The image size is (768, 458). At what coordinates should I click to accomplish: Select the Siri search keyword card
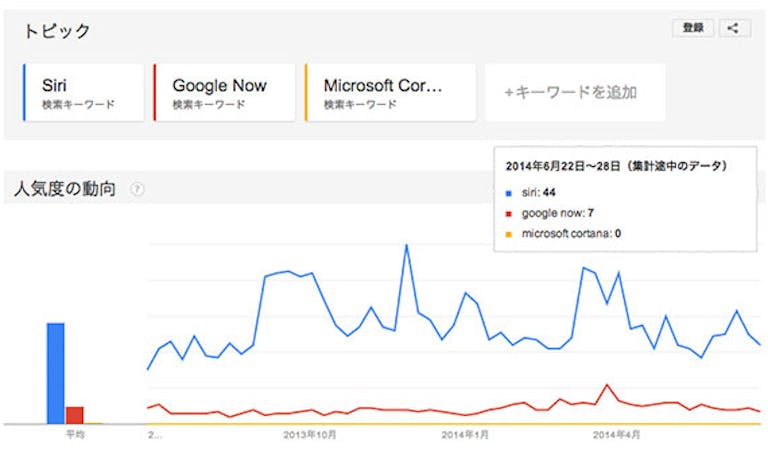(x=84, y=92)
